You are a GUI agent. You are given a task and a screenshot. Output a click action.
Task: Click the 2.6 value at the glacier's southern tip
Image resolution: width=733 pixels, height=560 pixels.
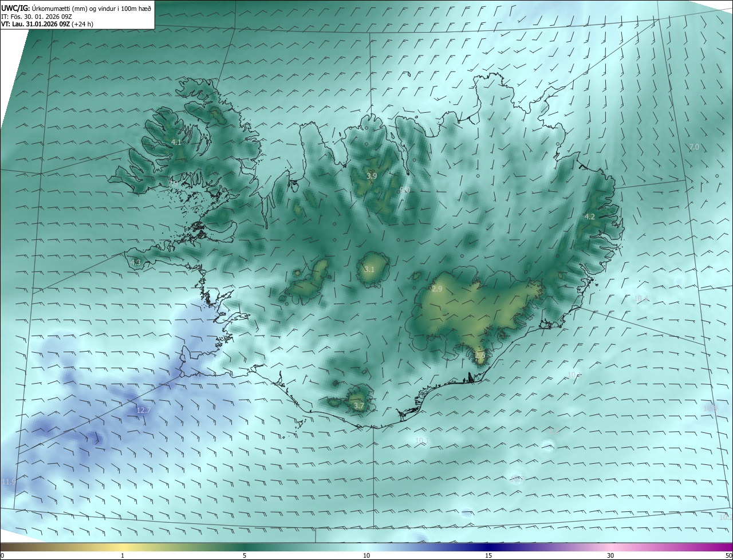(x=480, y=355)
